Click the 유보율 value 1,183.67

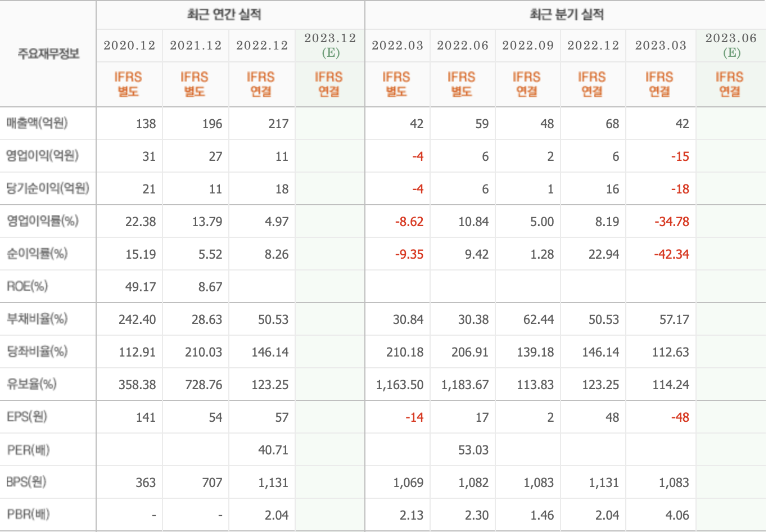pos(465,385)
